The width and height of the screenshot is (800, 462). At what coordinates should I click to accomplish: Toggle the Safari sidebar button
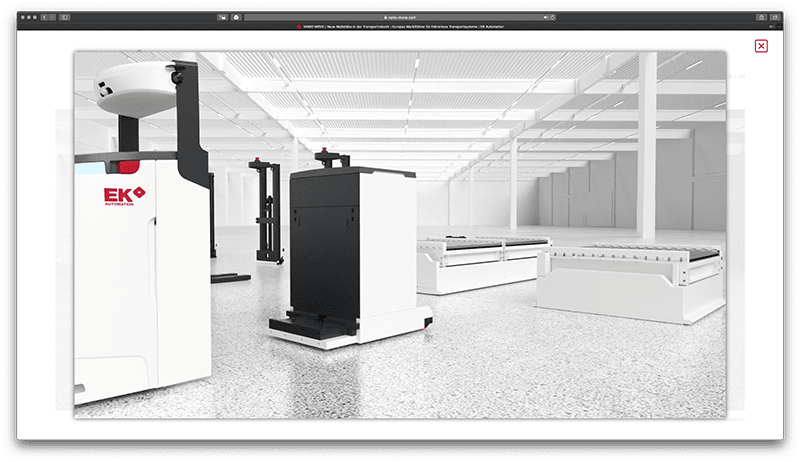[x=65, y=17]
